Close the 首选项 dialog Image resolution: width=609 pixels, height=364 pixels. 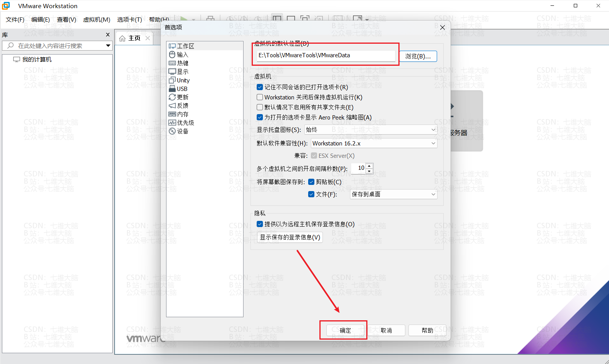tap(443, 27)
